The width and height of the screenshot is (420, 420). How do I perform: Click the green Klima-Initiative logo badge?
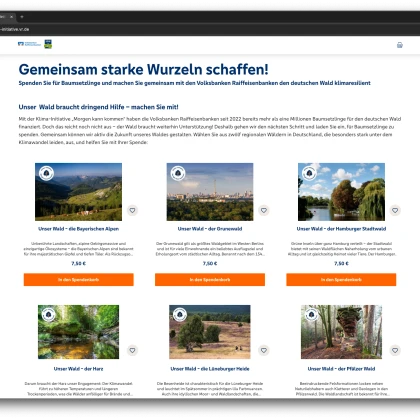tap(48, 44)
